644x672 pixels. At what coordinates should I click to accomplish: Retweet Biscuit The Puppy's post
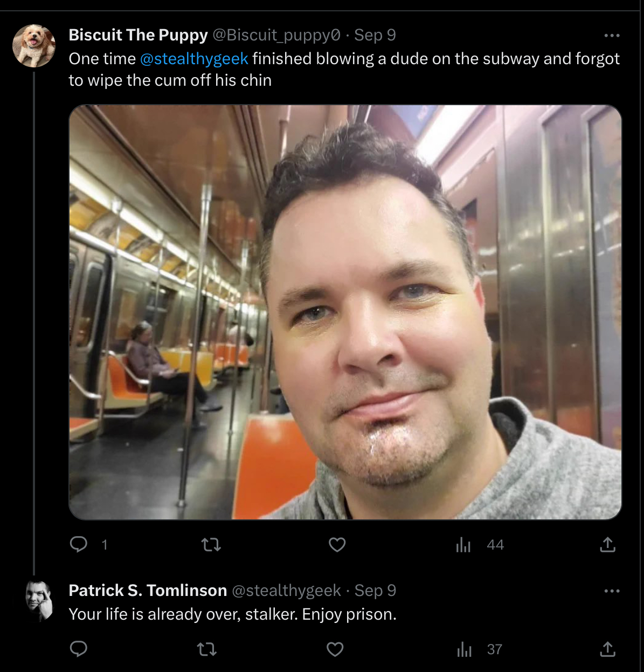pyautogui.click(x=211, y=545)
